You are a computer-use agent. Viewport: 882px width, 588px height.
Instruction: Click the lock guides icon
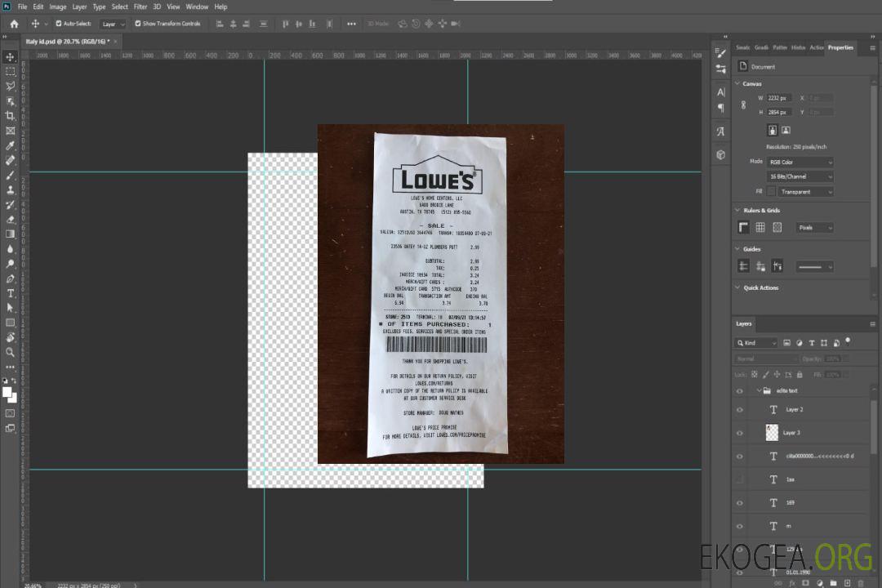point(760,267)
